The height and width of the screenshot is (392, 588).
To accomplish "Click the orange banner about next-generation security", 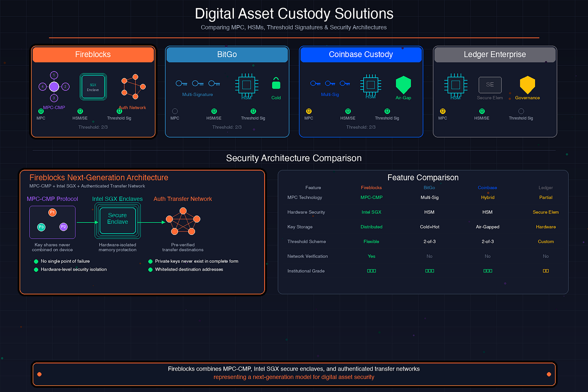I will [294, 374].
